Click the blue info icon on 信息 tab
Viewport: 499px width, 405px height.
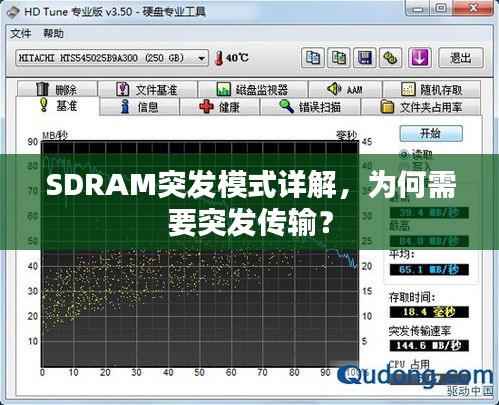click(x=125, y=107)
